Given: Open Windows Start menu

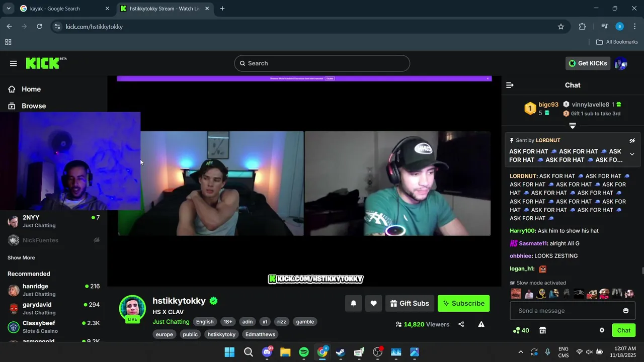Looking at the screenshot, I should pyautogui.click(x=229, y=352).
